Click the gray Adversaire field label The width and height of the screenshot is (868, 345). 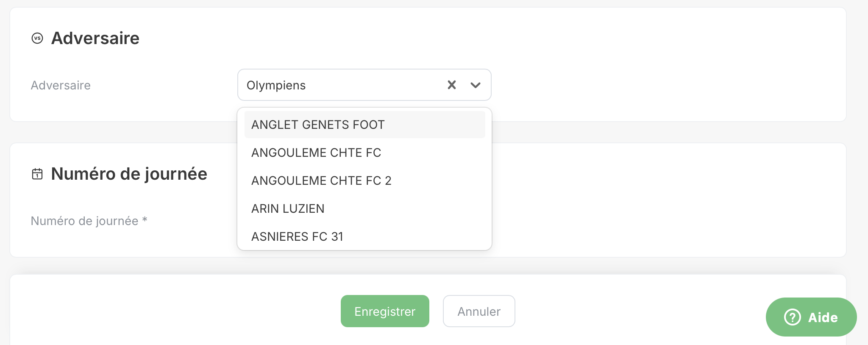tap(61, 85)
